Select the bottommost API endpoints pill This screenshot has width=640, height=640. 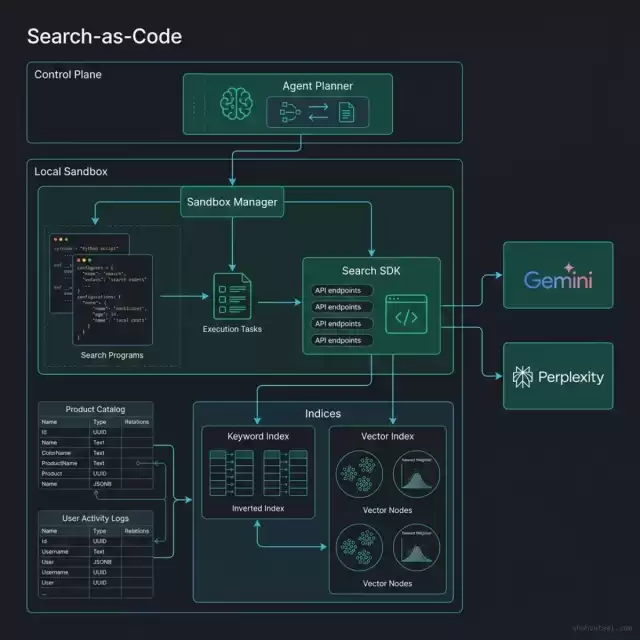pos(342,340)
